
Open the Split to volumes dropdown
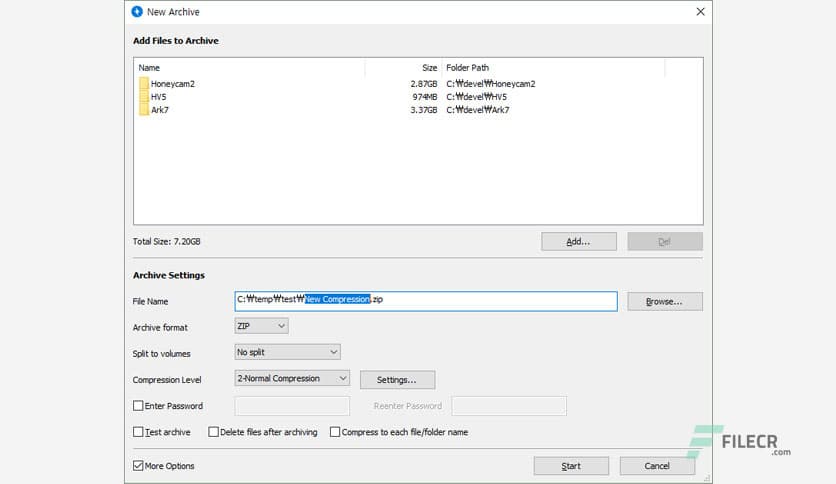pyautogui.click(x=287, y=352)
